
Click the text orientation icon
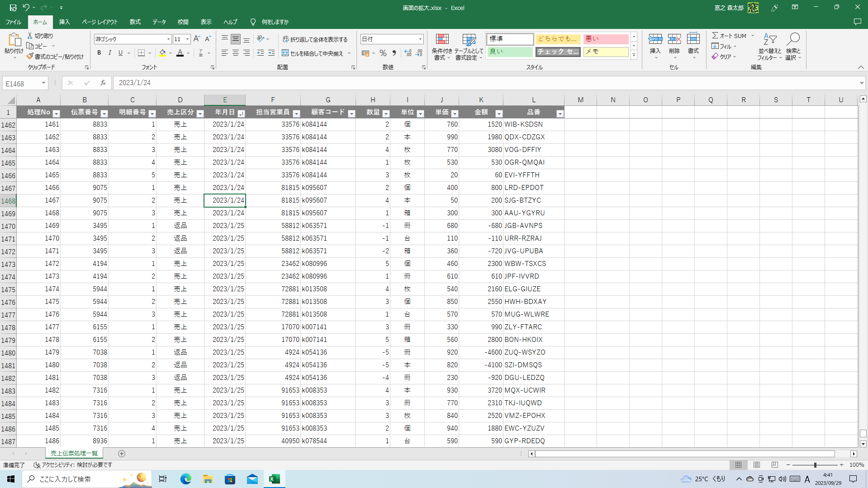click(x=261, y=39)
